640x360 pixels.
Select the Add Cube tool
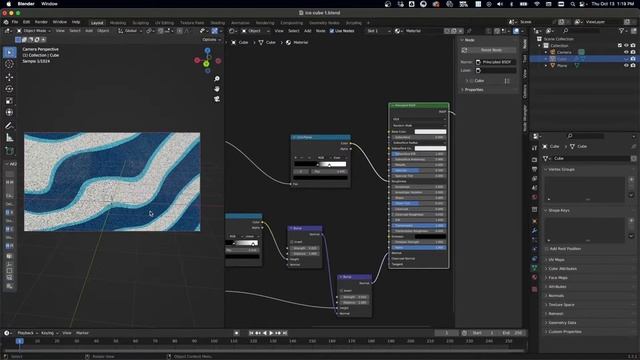[x=9, y=151]
